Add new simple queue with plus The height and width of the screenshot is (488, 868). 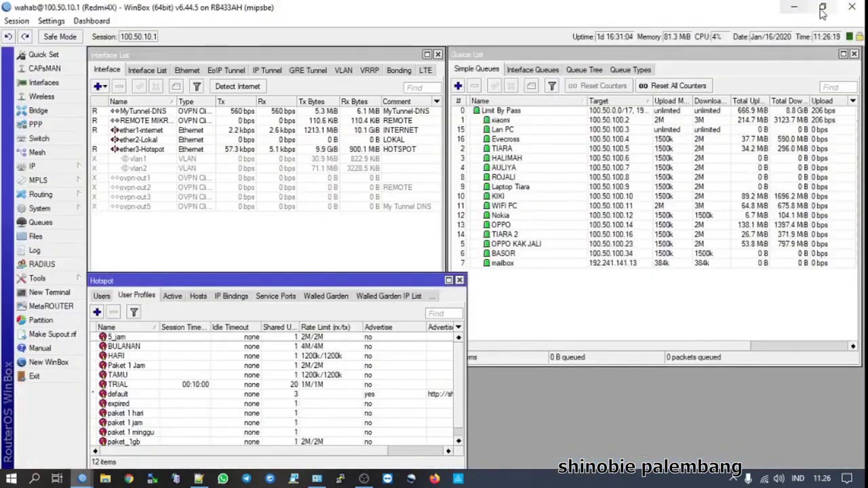(x=458, y=86)
